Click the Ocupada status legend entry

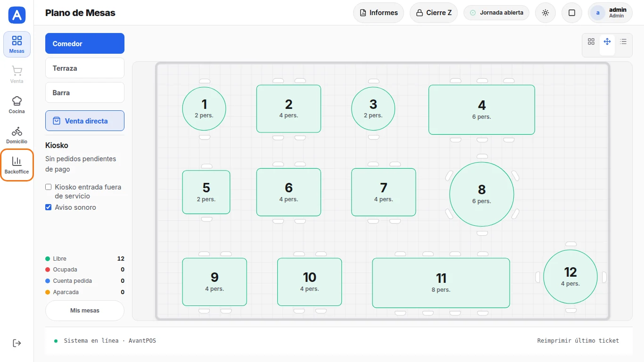(85, 270)
